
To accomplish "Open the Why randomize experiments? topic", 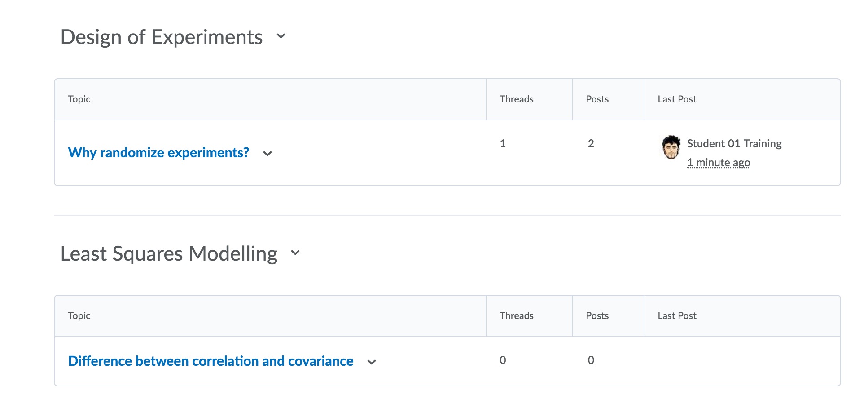I will [158, 153].
